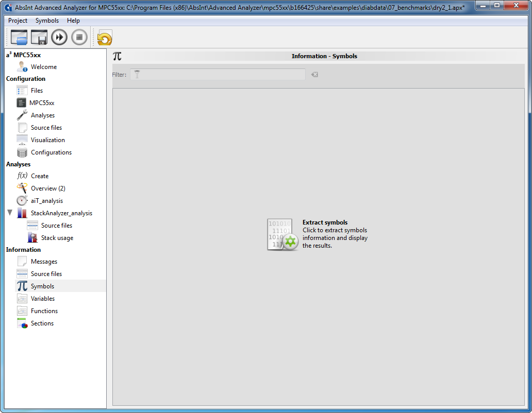Open Functions label
This screenshot has height=413, width=532.
coord(44,311)
